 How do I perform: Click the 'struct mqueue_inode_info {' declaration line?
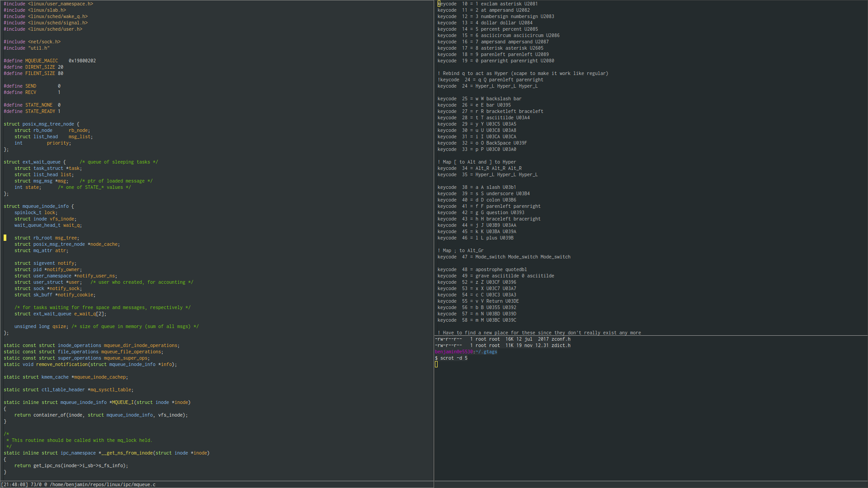pos(38,206)
